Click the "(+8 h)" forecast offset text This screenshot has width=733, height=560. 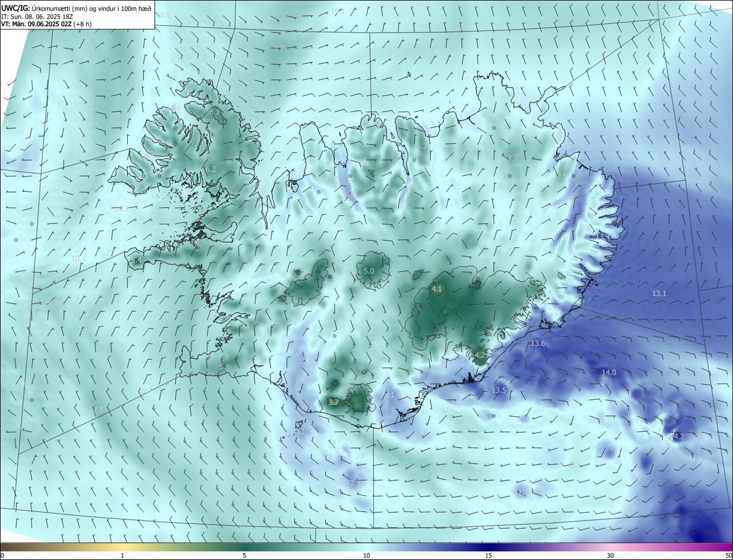coord(82,24)
